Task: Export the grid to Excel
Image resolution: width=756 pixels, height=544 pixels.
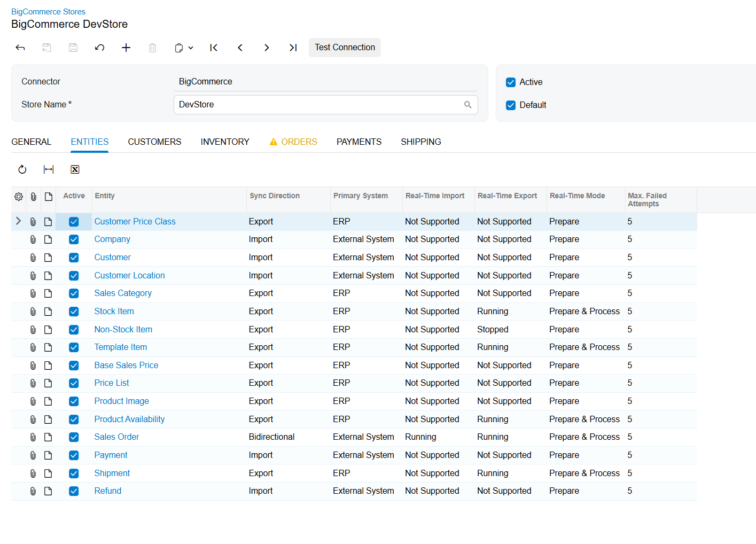Action: tap(75, 169)
